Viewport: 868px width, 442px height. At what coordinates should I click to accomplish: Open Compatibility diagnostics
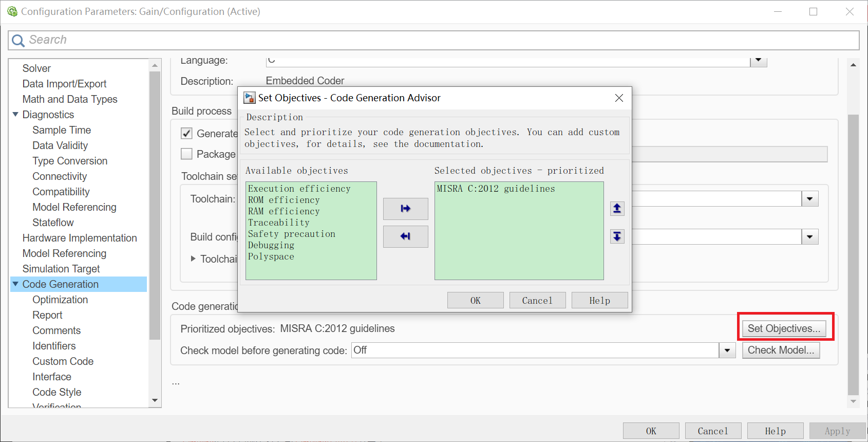tap(61, 192)
